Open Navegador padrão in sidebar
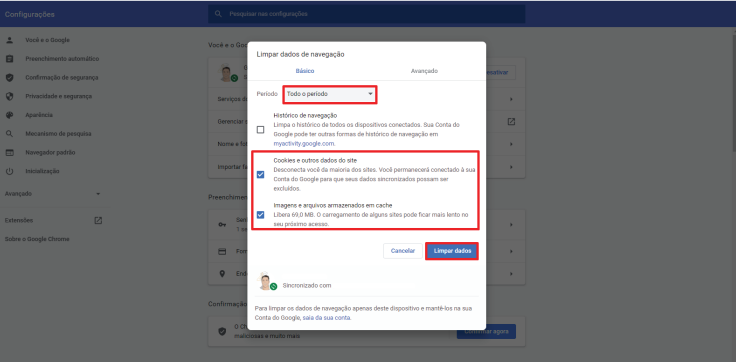Image resolution: width=736 pixels, height=362 pixels. [x=50, y=153]
